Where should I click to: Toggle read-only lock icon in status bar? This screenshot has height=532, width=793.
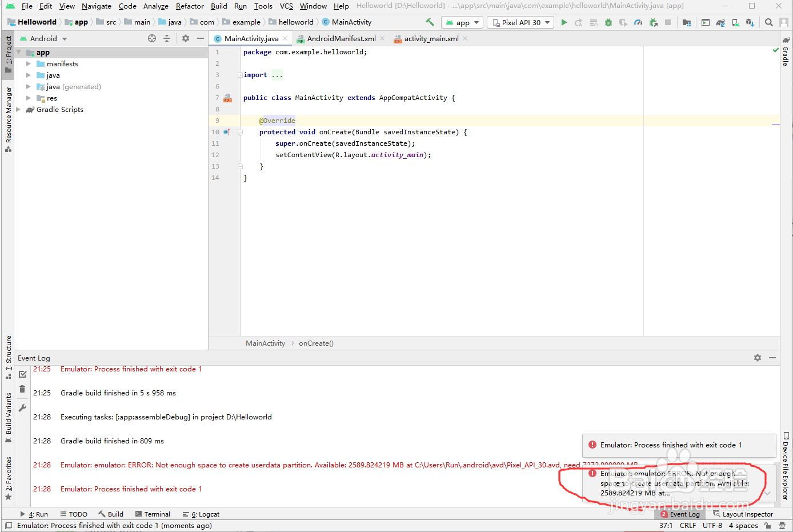click(x=768, y=526)
